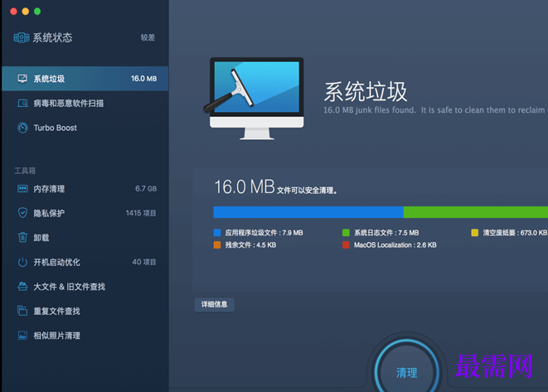The image size is (548, 392).
Task: Click the 隐私保护 shield icon
Action: pyautogui.click(x=22, y=213)
